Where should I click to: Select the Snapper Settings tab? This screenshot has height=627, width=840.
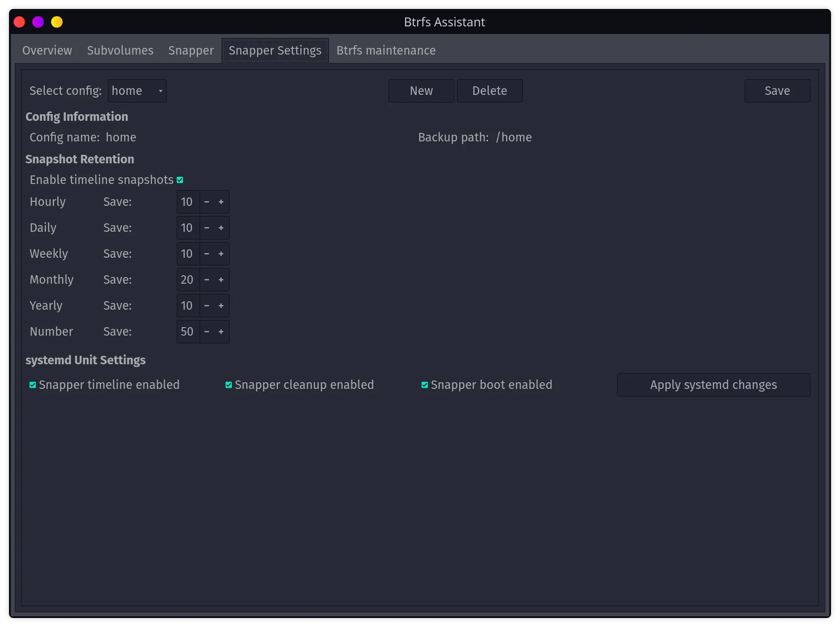point(275,51)
